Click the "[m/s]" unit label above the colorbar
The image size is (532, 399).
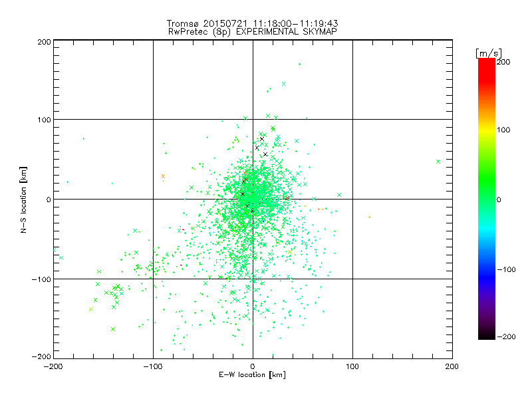coord(489,53)
